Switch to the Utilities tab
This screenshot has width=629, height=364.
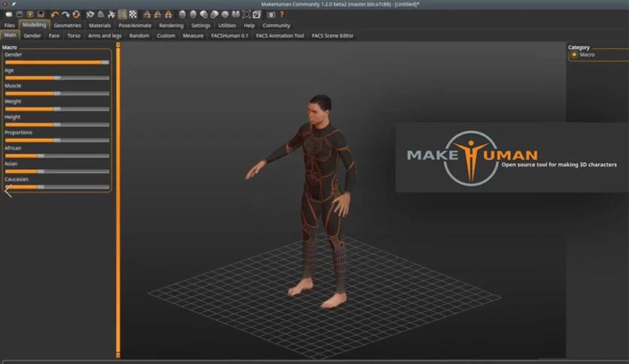pos(227,26)
